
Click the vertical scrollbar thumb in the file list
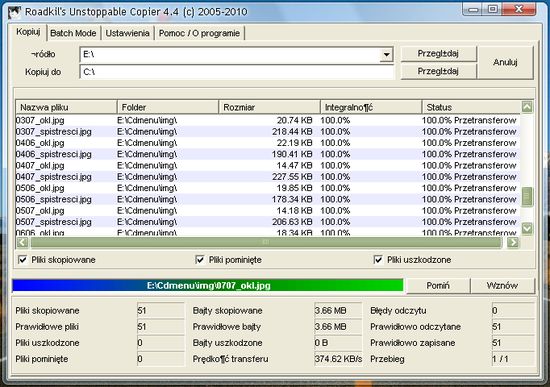[x=527, y=197]
